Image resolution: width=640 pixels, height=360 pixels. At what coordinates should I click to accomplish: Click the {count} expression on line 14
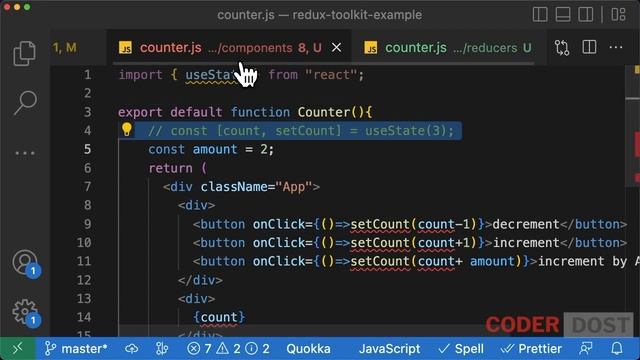coord(219,317)
